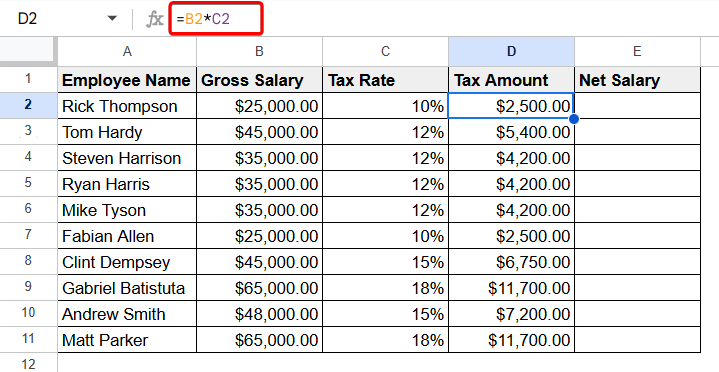719x372 pixels.
Task: Click the formula bar containing =B2*C2
Action: click(216, 19)
